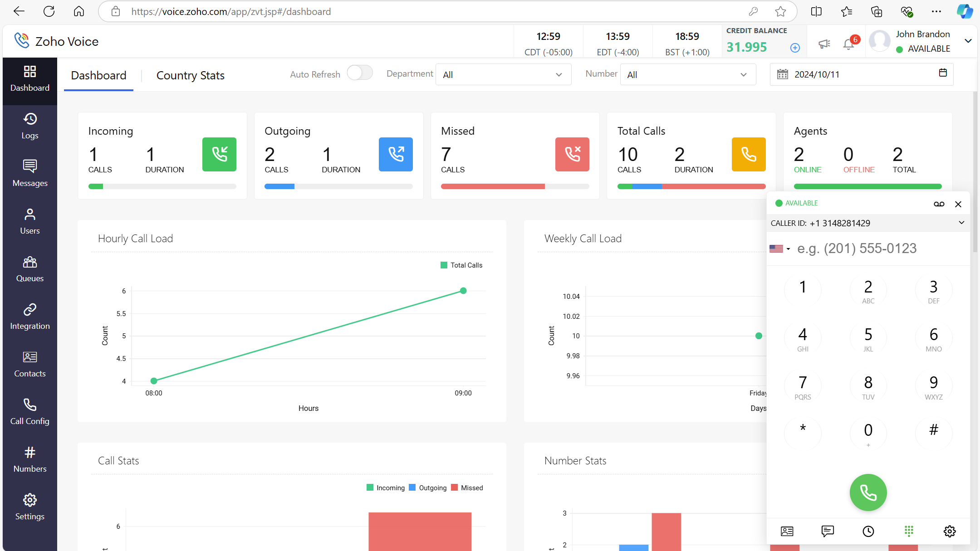Open Call Config in the sidebar
Image resolution: width=980 pixels, height=551 pixels.
[30, 412]
